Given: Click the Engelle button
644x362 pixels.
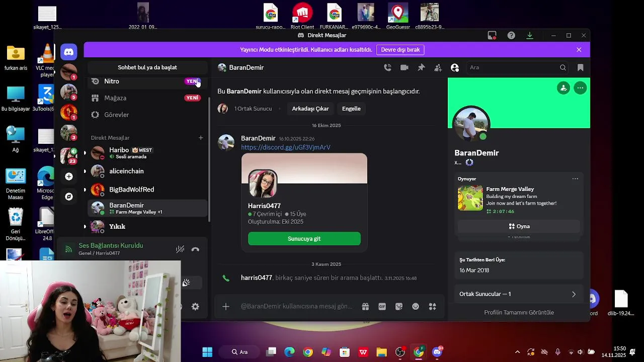Looking at the screenshot, I should click(351, 109).
